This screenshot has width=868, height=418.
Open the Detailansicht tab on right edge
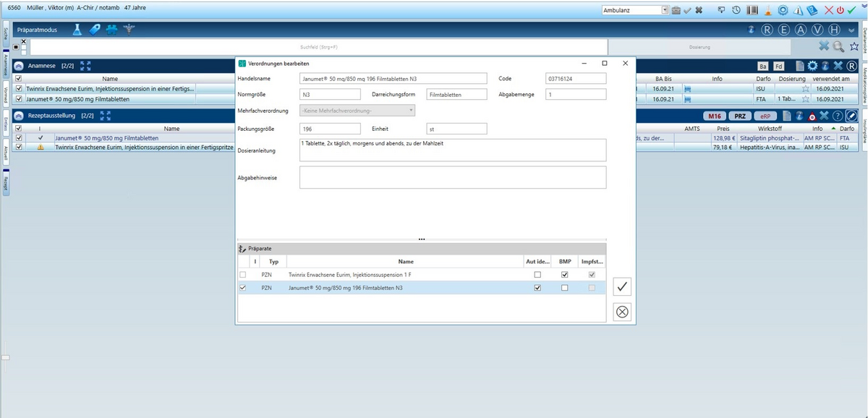tap(864, 42)
